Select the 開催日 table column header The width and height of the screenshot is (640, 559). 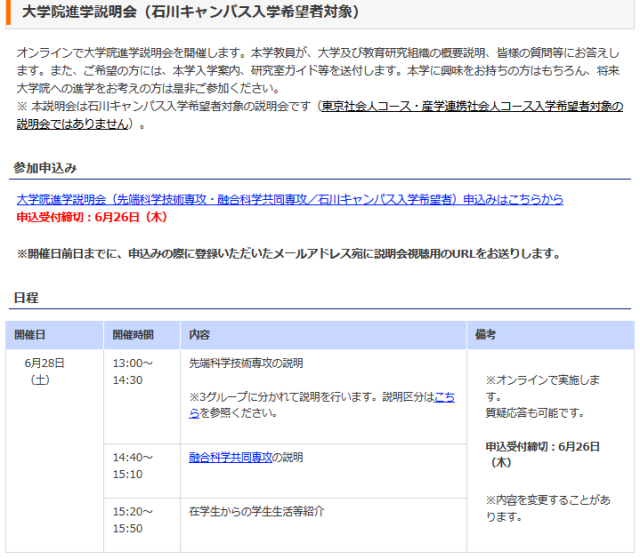tap(30, 334)
